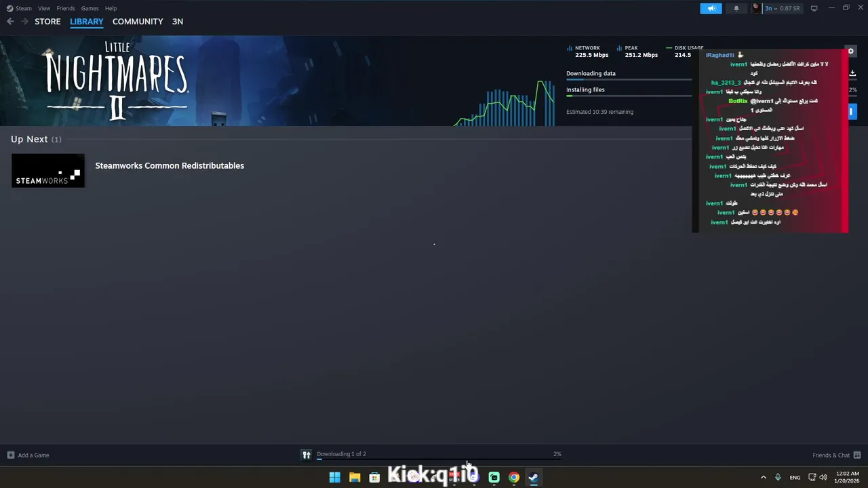Open the volume speaker tray icon
This screenshot has width=868, height=488.
tap(823, 477)
